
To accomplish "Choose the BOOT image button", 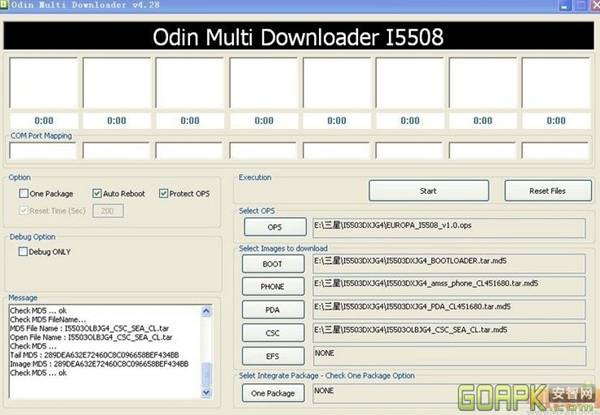I will pos(273,264).
